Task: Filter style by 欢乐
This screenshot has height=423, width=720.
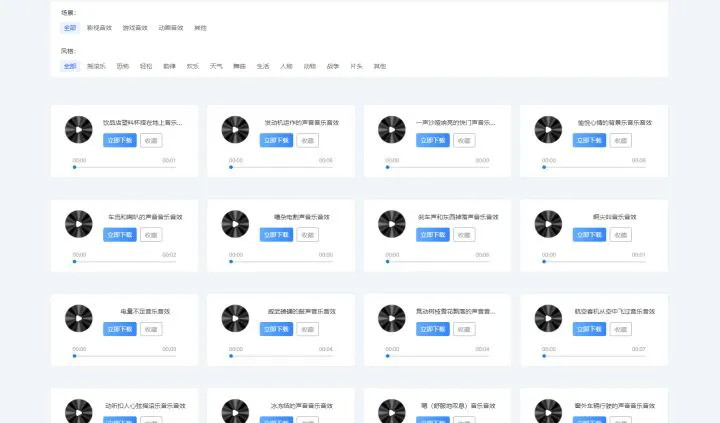Action: tap(193, 66)
